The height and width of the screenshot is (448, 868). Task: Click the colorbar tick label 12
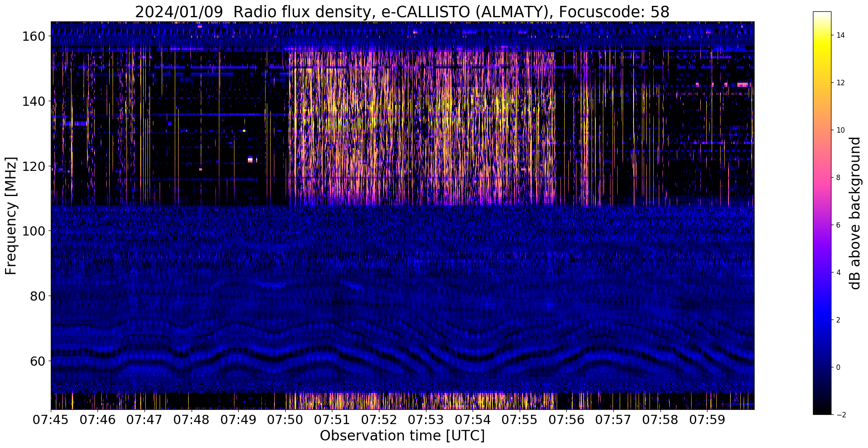click(x=841, y=83)
